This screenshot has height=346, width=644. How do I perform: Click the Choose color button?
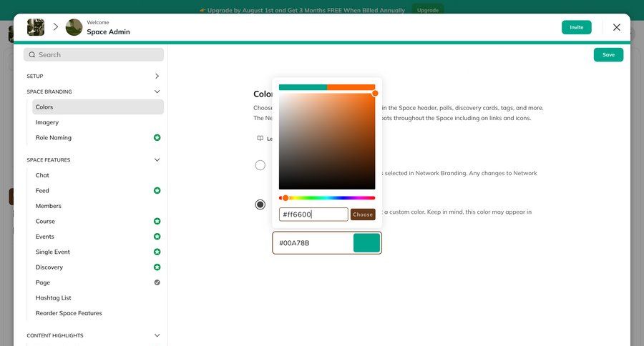[x=363, y=214]
